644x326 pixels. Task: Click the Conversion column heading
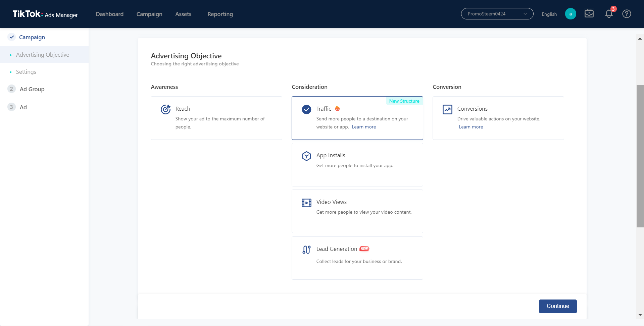(447, 87)
